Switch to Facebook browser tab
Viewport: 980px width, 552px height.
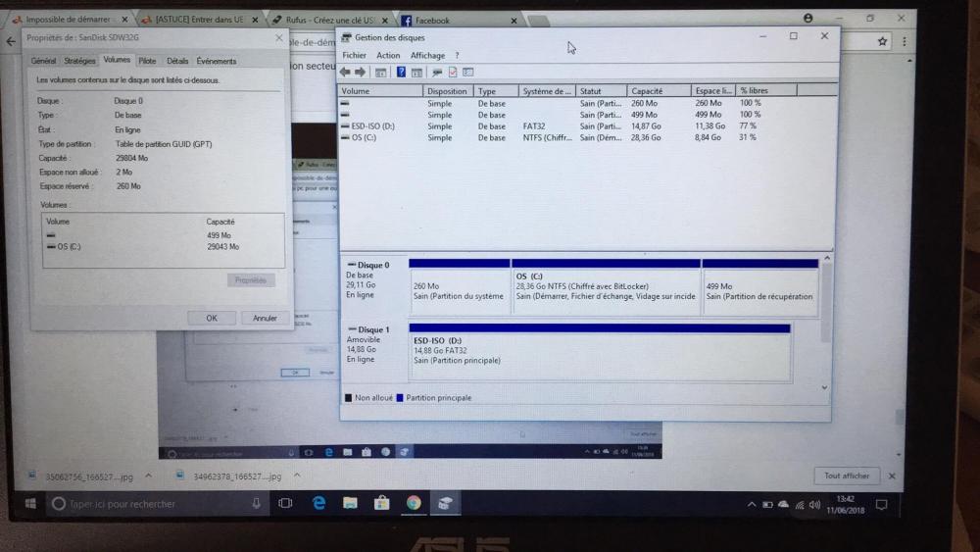point(460,20)
